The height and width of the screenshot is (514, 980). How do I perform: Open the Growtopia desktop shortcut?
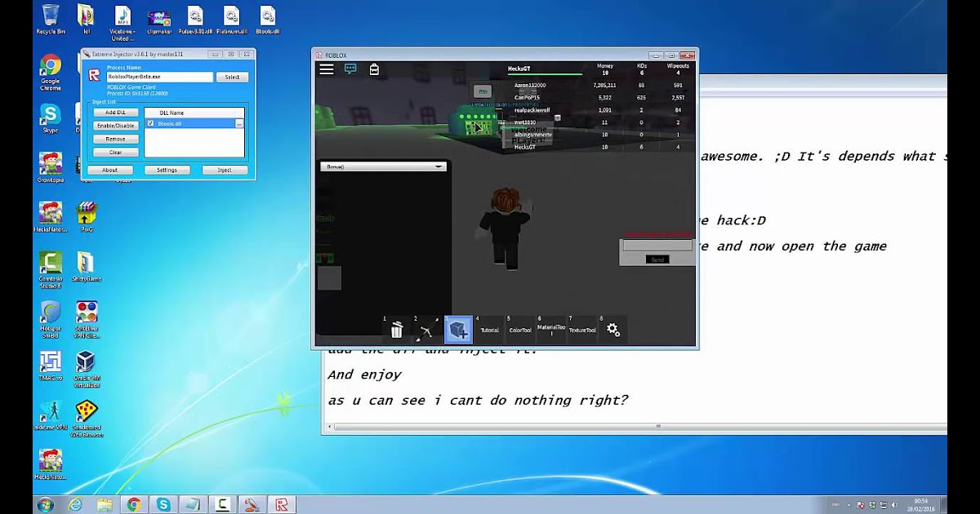[51, 167]
